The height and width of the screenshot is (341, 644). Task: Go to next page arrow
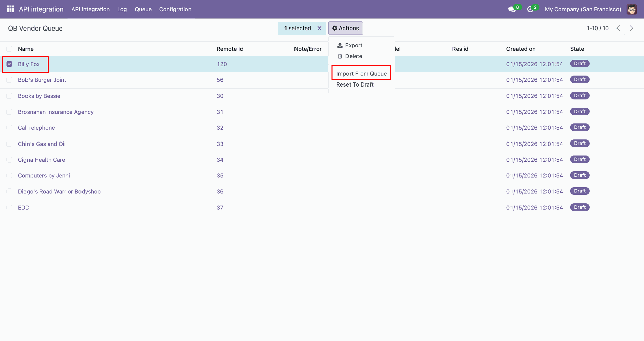point(631,28)
